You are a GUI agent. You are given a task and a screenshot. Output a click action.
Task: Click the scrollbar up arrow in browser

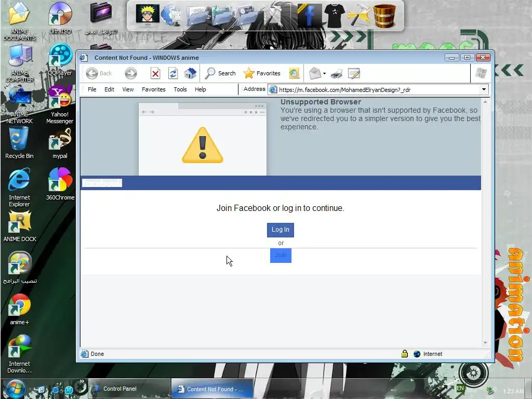pos(485,102)
